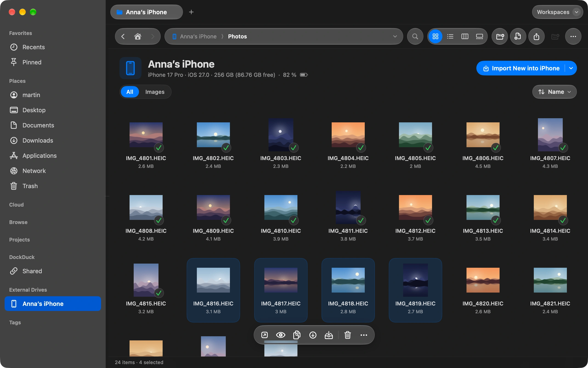588x368 pixels.
Task: Select Anna's iPhone under External Drives
Action: [53, 304]
